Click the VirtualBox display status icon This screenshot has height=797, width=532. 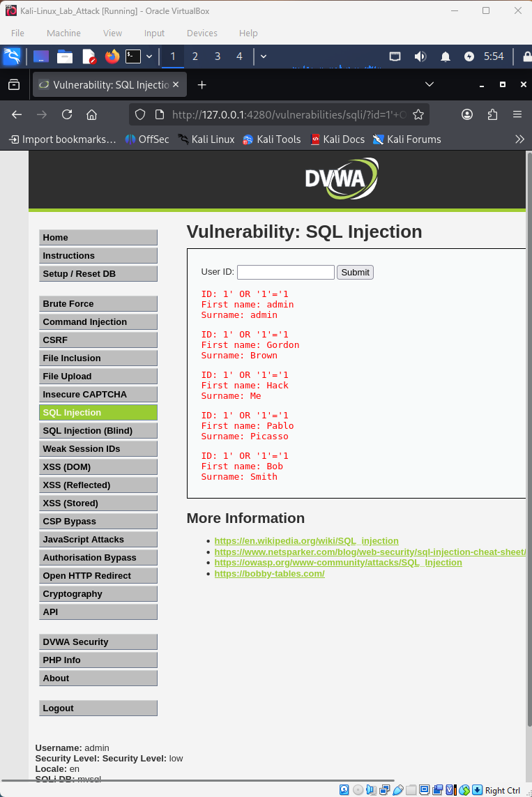click(x=424, y=789)
